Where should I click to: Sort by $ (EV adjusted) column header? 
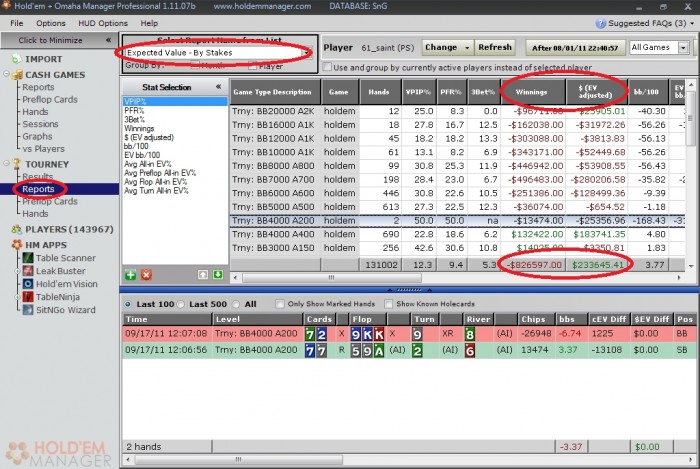tap(596, 92)
